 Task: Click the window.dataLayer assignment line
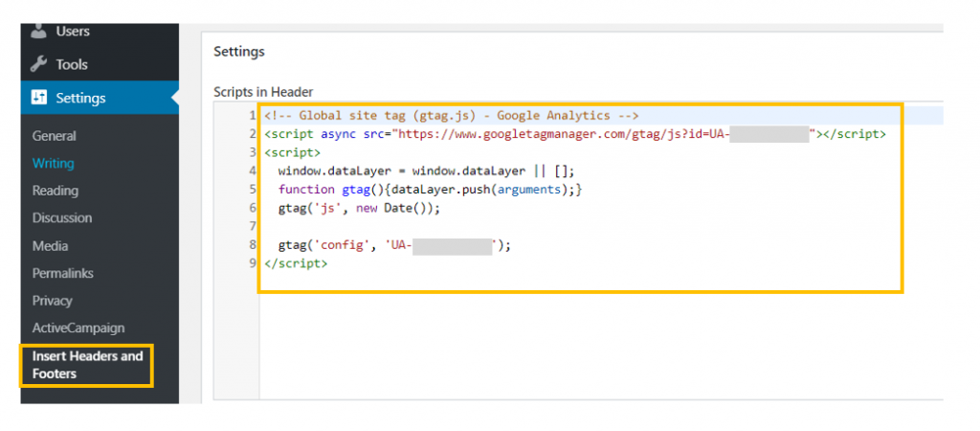[x=426, y=170]
